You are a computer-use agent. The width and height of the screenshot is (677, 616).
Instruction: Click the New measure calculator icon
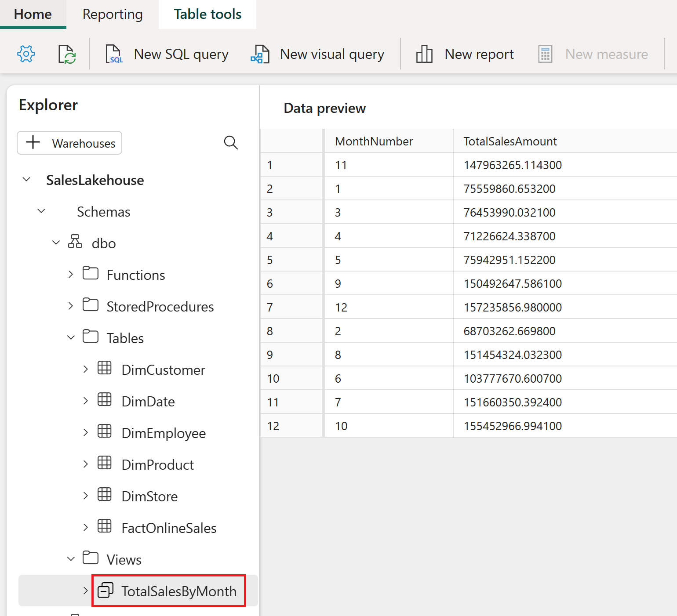[x=545, y=54]
